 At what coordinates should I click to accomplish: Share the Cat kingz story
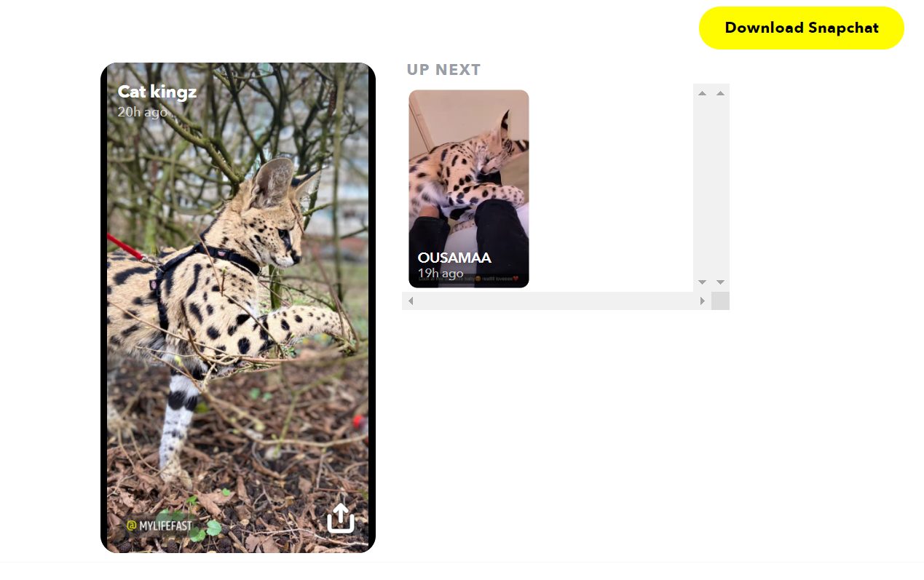(340, 518)
